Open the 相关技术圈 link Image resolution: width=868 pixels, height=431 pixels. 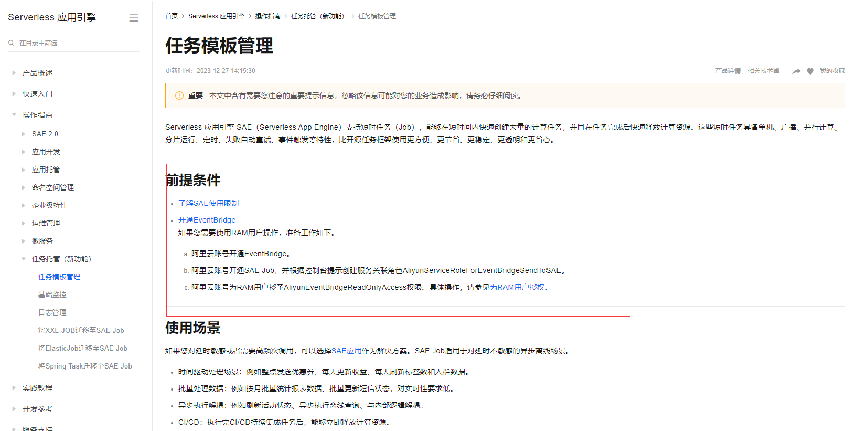coord(764,71)
